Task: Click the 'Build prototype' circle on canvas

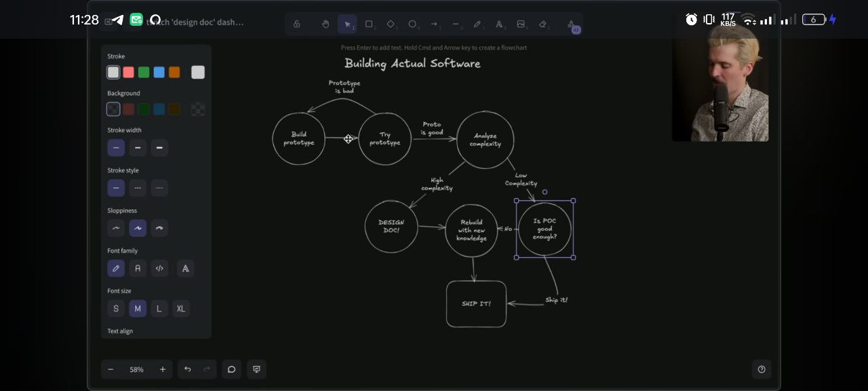Action: (299, 138)
